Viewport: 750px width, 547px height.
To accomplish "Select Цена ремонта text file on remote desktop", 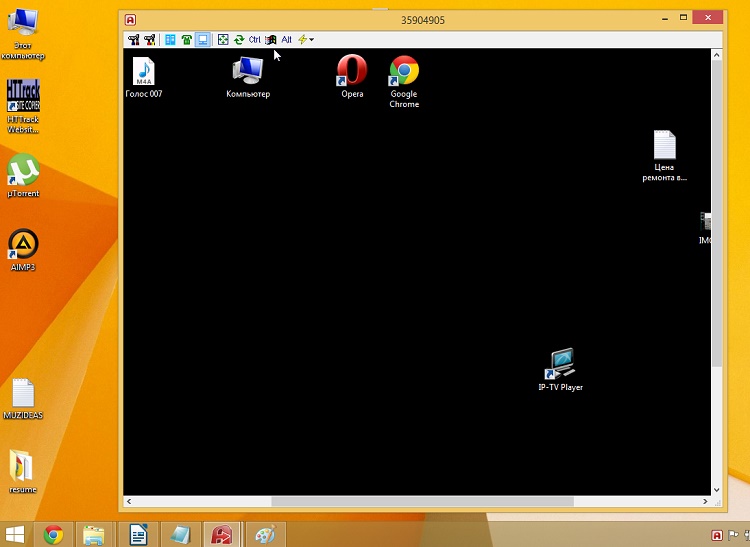I will 664,156.
